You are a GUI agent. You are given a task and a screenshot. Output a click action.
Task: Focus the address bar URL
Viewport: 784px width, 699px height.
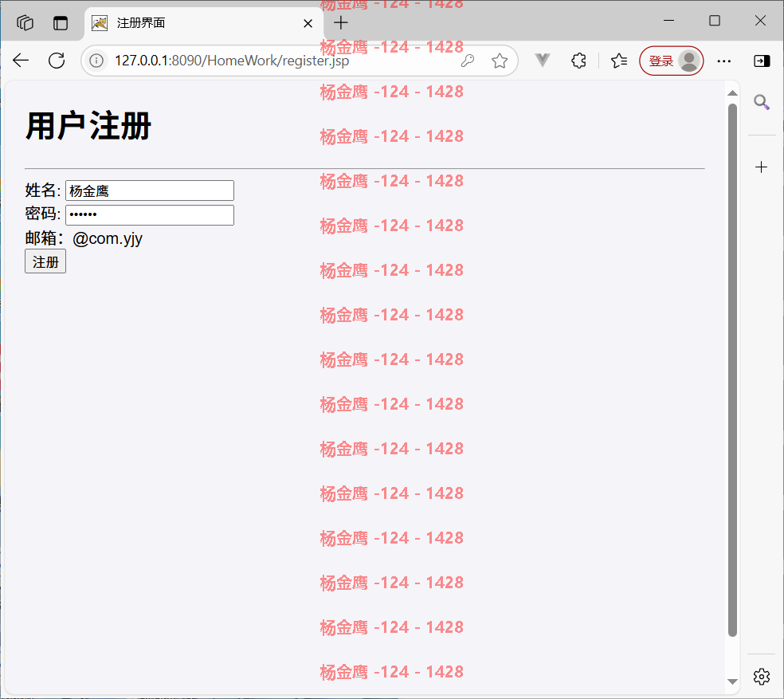pos(232,61)
